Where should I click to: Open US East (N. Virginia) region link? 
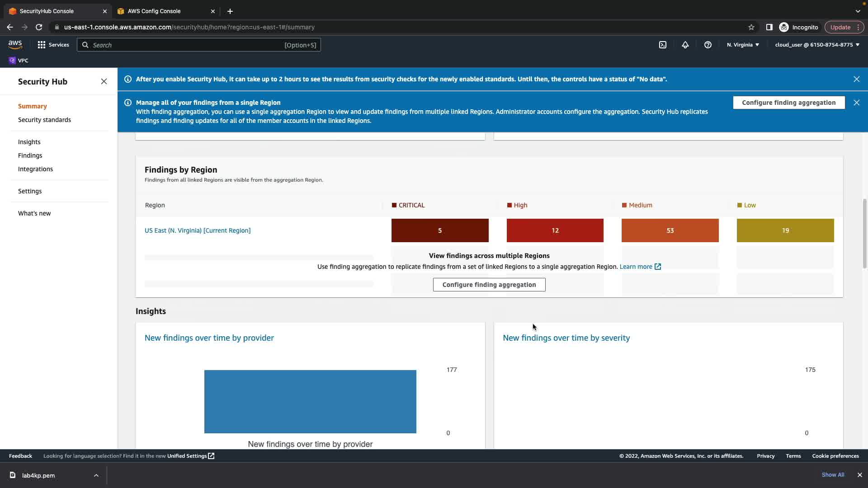click(x=198, y=230)
